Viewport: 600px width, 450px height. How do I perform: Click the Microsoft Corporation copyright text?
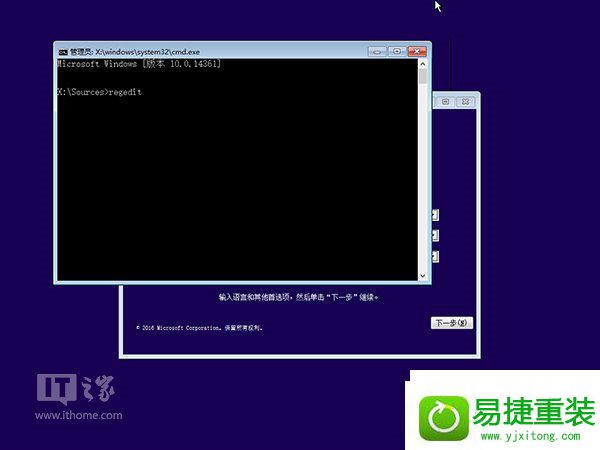tap(200, 327)
